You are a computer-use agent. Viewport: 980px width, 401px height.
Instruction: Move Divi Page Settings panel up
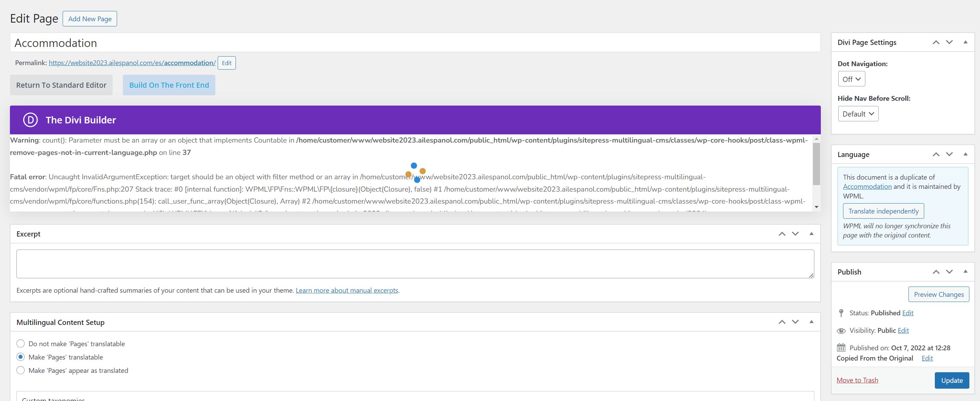(936, 42)
